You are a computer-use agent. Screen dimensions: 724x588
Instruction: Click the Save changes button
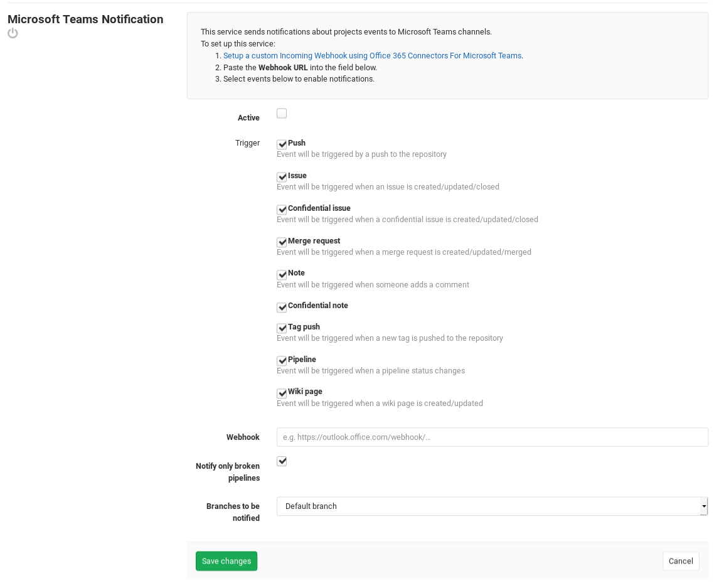pyautogui.click(x=226, y=560)
